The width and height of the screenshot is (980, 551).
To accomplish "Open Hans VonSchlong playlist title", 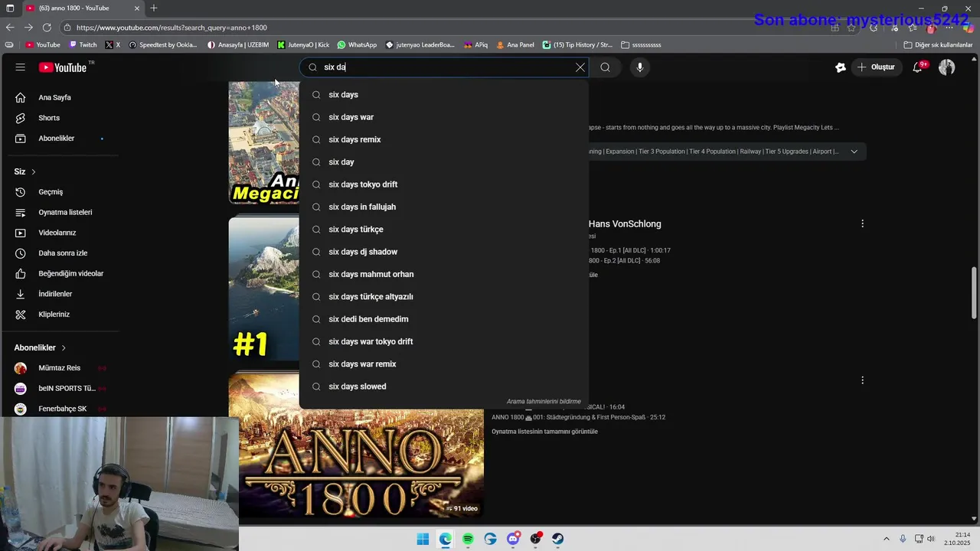I will tap(625, 224).
